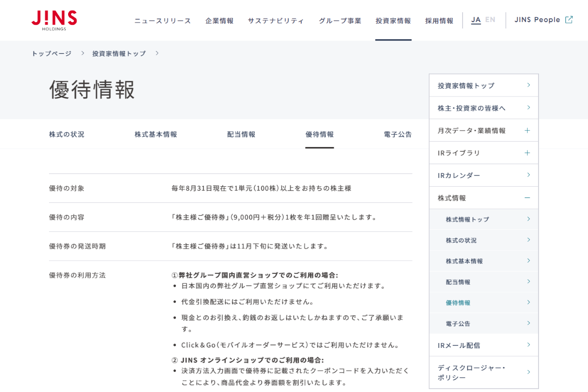
Task: Switch language to JA
Action: (x=476, y=20)
